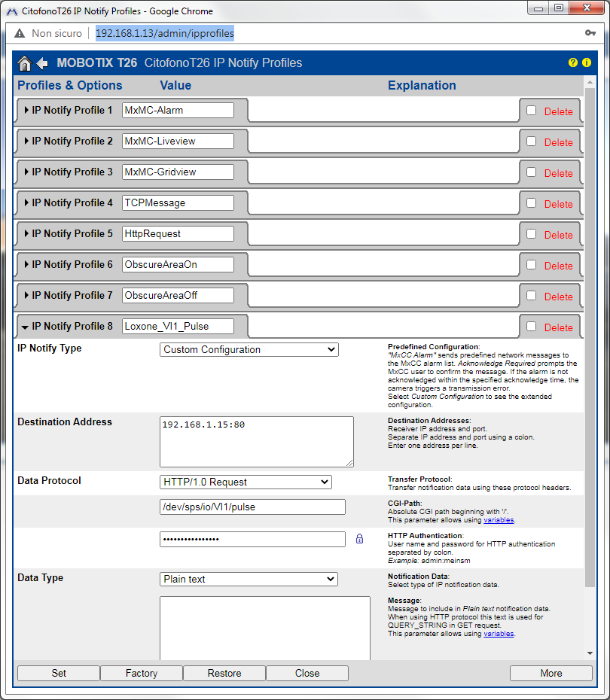Click the HTTP authentication password field
Screen dimensions: 610x700
coord(252,539)
